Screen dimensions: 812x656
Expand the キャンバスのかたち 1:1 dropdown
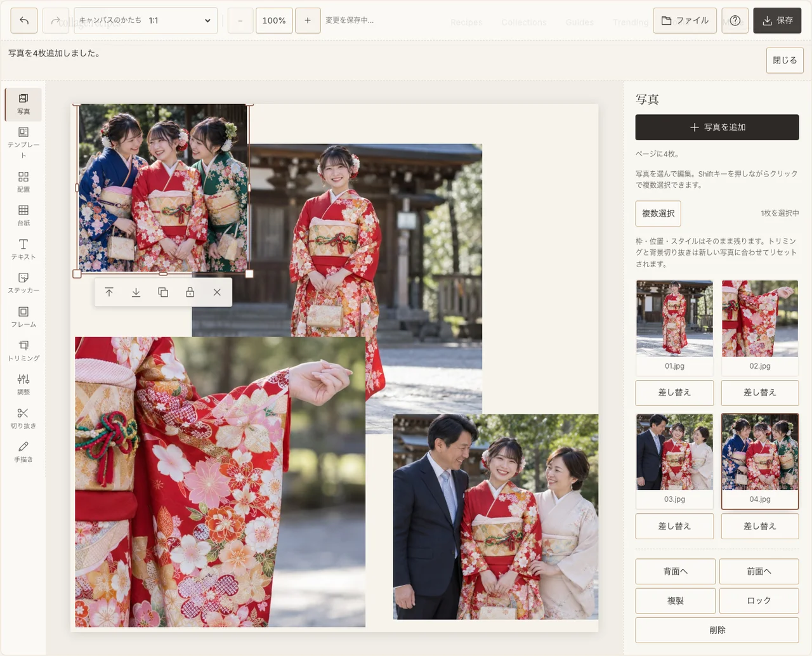[146, 20]
